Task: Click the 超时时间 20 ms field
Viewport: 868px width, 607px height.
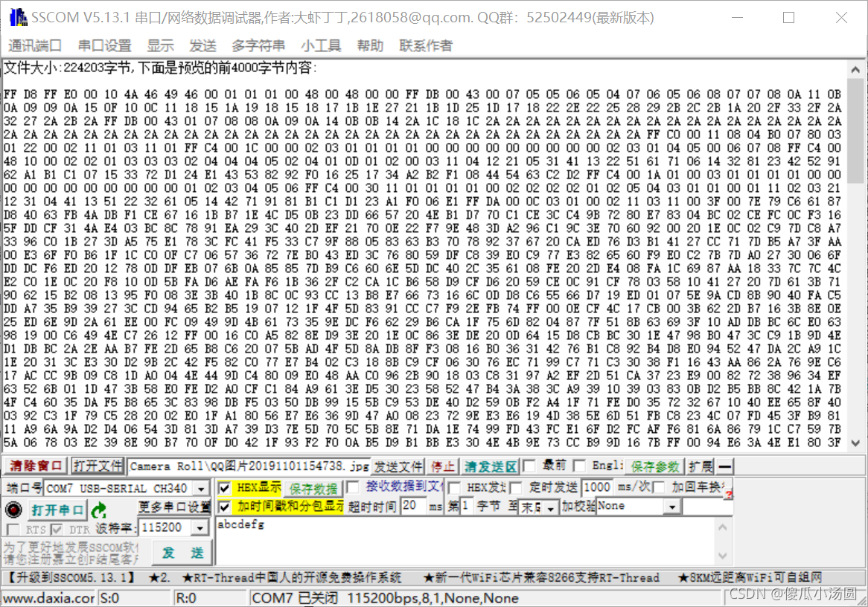Action: coord(415,506)
